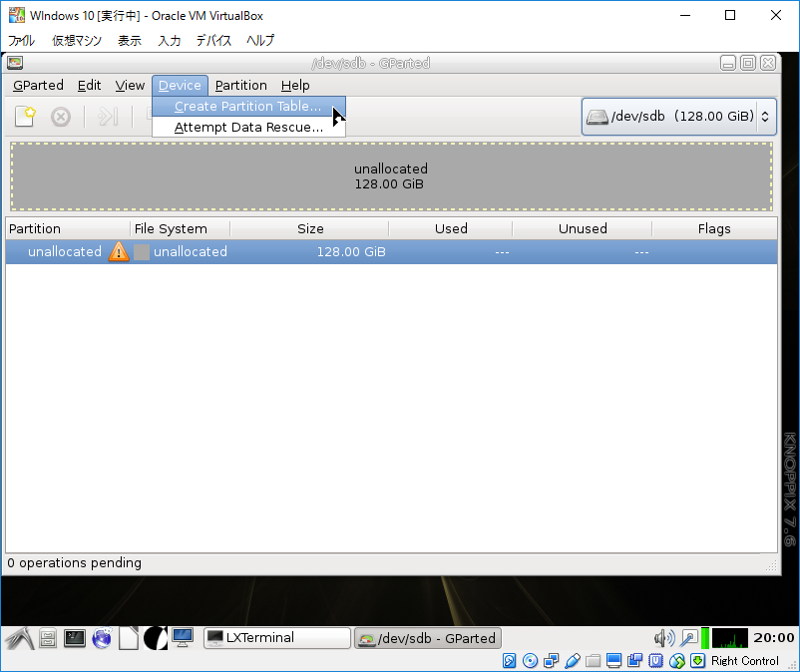Launch the file manager from taskbar
Screen dimensions: 800x672
[x=48, y=638]
